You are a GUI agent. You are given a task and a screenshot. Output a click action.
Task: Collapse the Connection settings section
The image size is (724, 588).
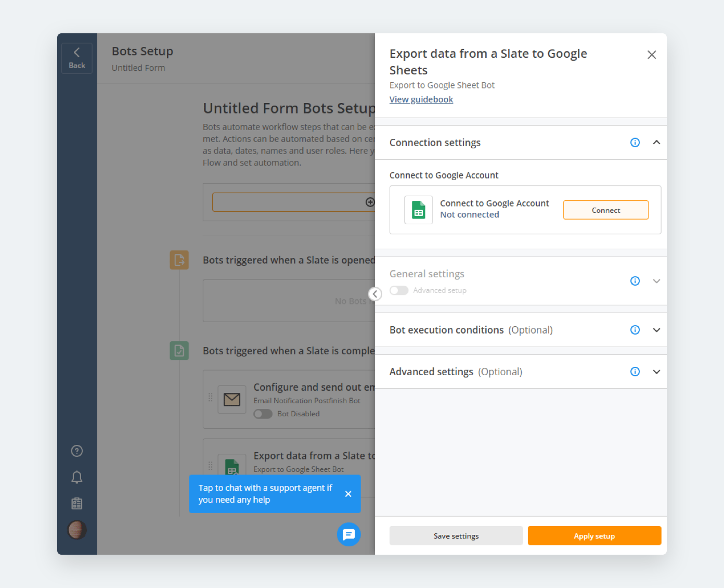click(x=656, y=143)
